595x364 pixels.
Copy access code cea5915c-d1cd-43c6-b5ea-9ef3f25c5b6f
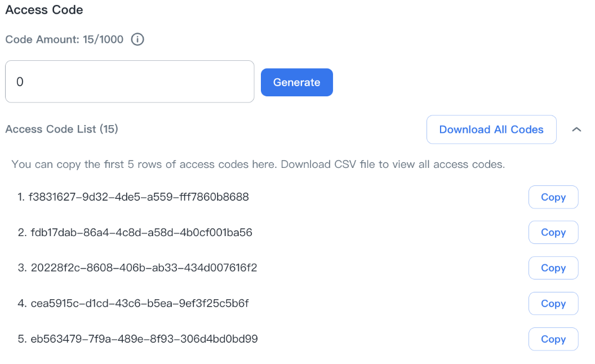pyautogui.click(x=553, y=303)
